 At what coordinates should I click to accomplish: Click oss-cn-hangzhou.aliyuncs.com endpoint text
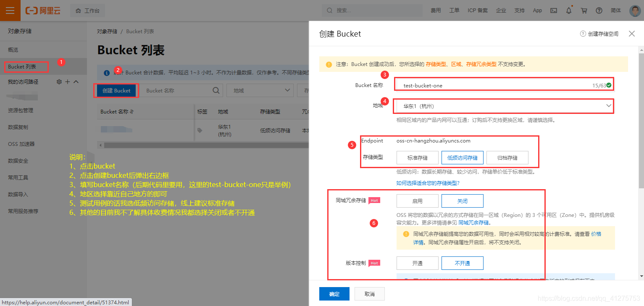point(434,141)
